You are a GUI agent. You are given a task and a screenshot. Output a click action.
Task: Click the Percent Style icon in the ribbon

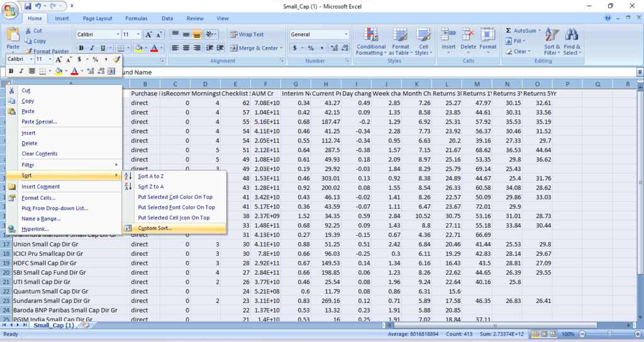coord(311,48)
